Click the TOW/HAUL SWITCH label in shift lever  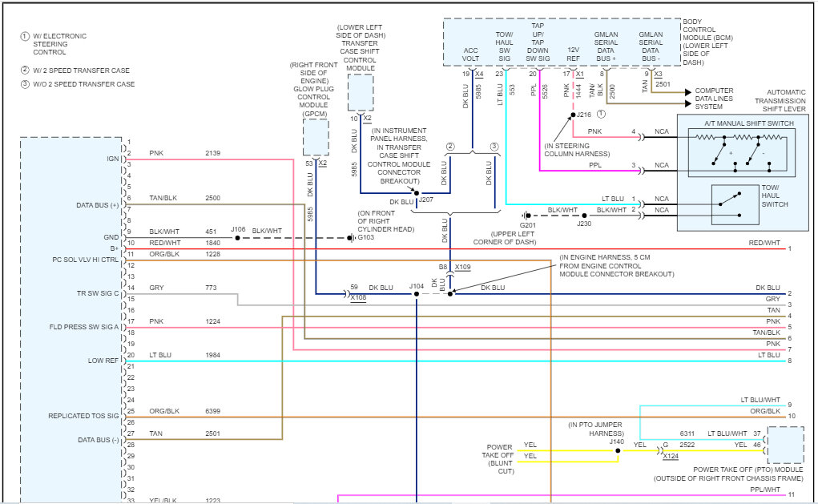coord(774,196)
